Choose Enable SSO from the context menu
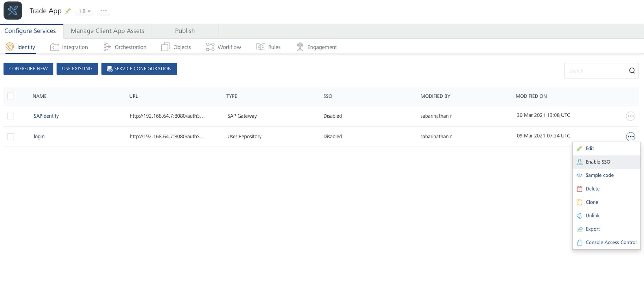The height and width of the screenshot is (283, 644). pos(598,162)
